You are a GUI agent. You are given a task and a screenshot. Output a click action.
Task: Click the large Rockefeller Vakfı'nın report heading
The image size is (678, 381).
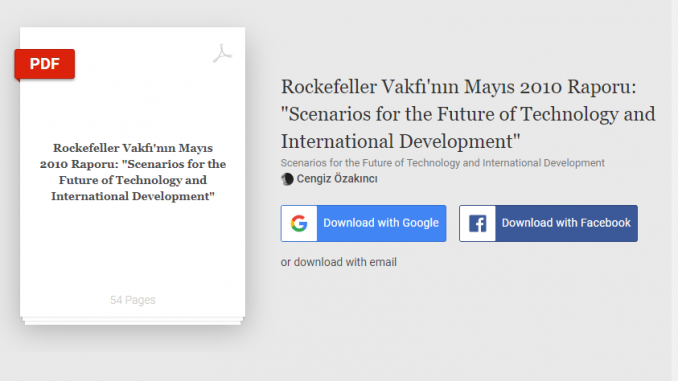pos(468,114)
